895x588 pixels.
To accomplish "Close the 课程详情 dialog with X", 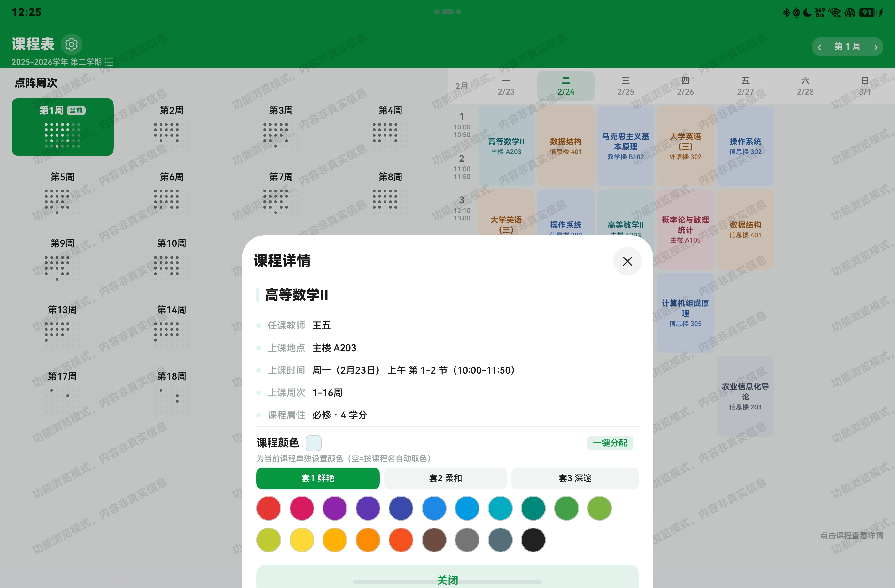I will [627, 261].
